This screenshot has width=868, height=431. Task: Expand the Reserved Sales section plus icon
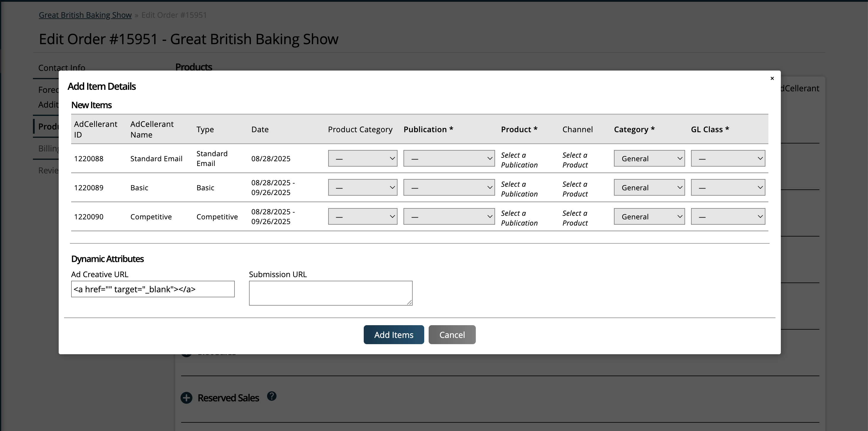coord(186,398)
